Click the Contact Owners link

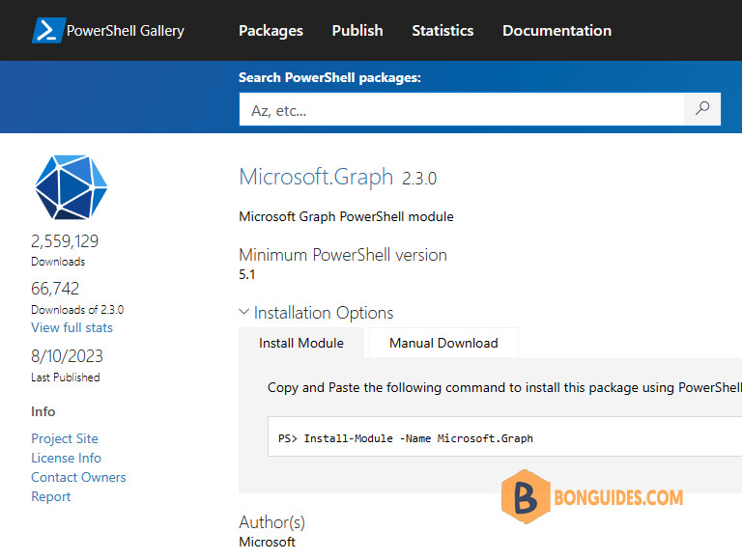(78, 477)
